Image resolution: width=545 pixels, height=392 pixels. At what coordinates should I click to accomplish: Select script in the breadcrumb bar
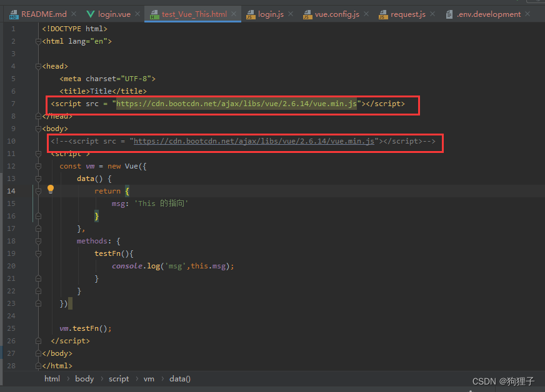coord(118,378)
